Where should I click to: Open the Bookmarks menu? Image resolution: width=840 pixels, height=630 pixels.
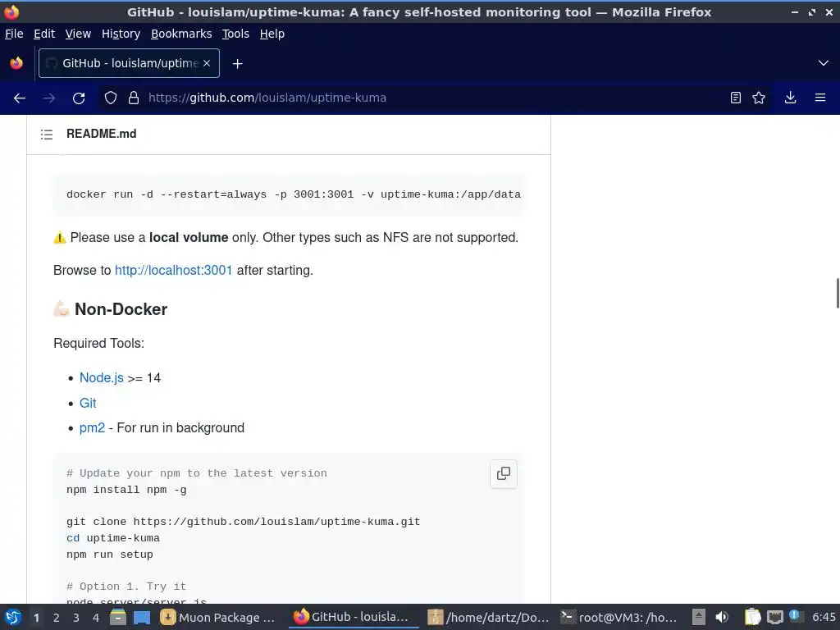coord(181,34)
